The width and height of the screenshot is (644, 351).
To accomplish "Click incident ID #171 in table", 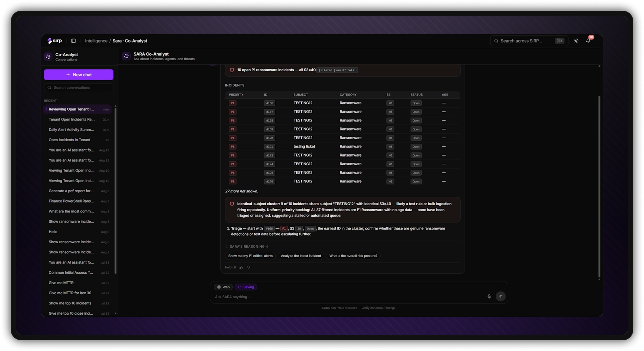I will click(x=270, y=147).
